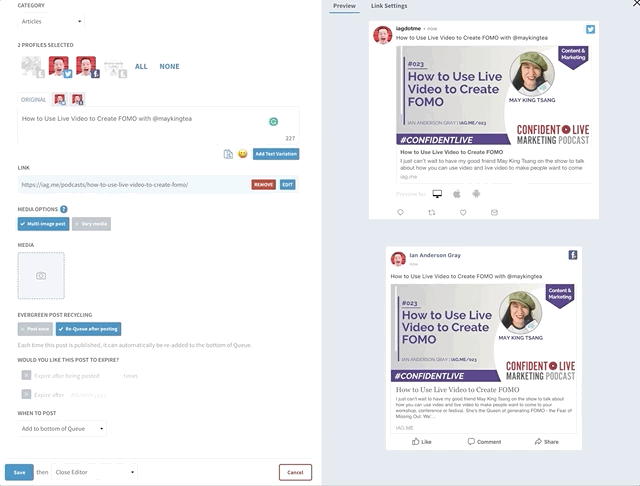Select Post once recycling option
The height and width of the screenshot is (486, 640).
(35, 329)
